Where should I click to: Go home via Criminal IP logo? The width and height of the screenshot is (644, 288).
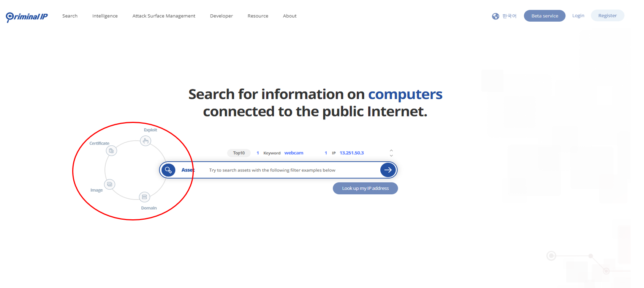[x=27, y=17]
